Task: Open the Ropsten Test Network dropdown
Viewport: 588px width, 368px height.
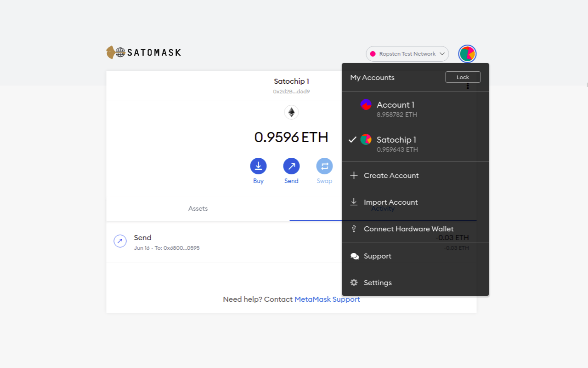Action: coord(407,54)
